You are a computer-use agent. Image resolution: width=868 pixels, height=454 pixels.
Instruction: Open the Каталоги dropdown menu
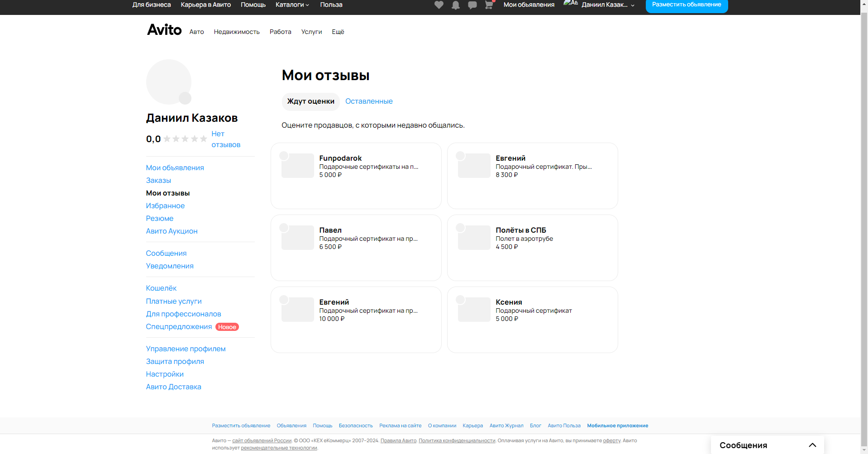tap(292, 5)
